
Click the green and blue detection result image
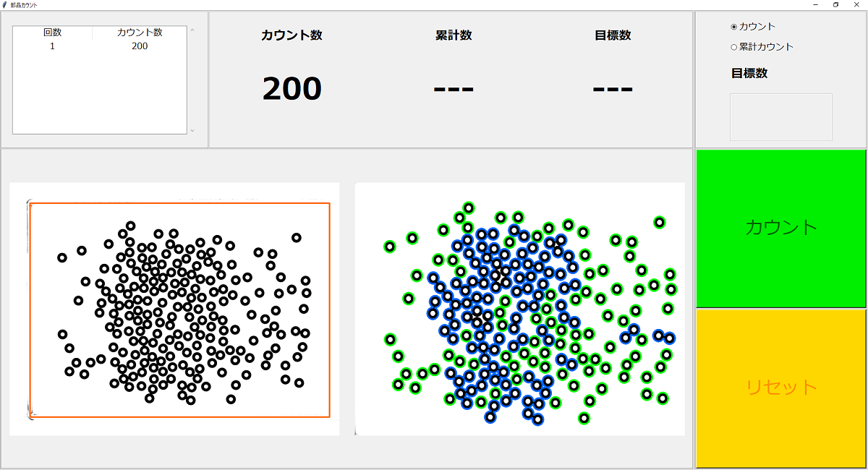click(x=519, y=309)
